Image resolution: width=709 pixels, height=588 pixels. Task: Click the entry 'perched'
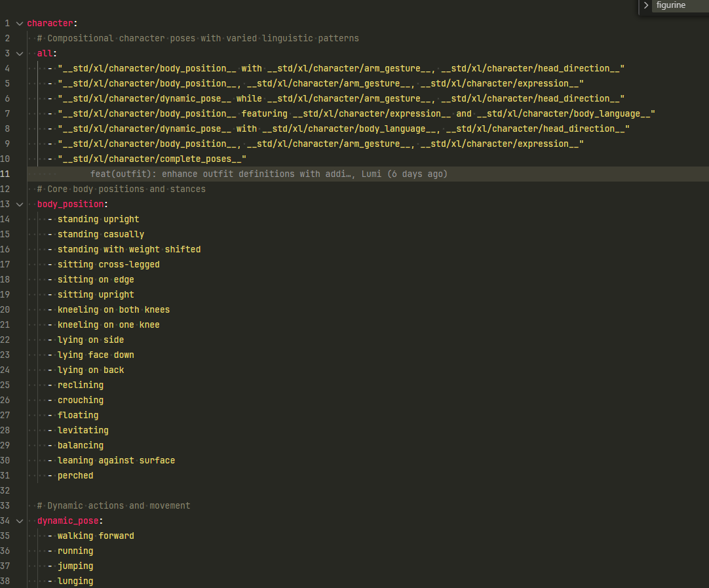pyautogui.click(x=75, y=475)
